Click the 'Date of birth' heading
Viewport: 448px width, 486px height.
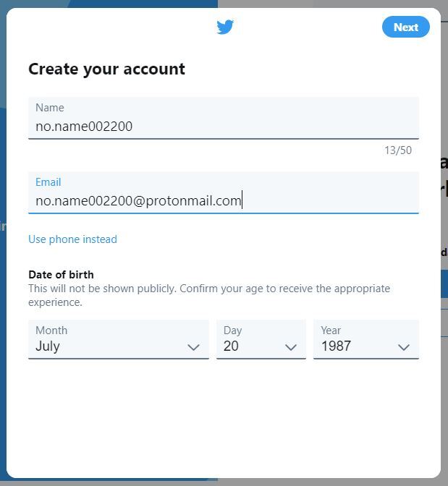(61, 275)
